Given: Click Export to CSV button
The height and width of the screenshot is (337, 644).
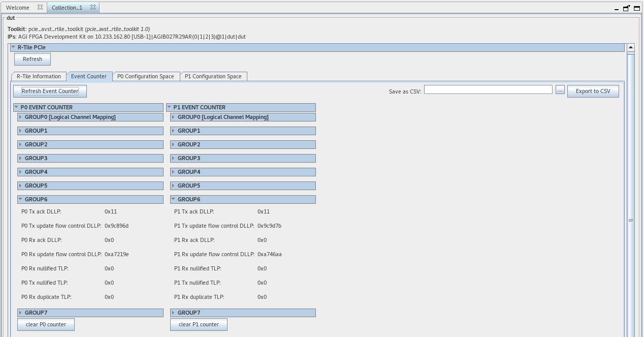Looking at the screenshot, I should click(x=593, y=91).
